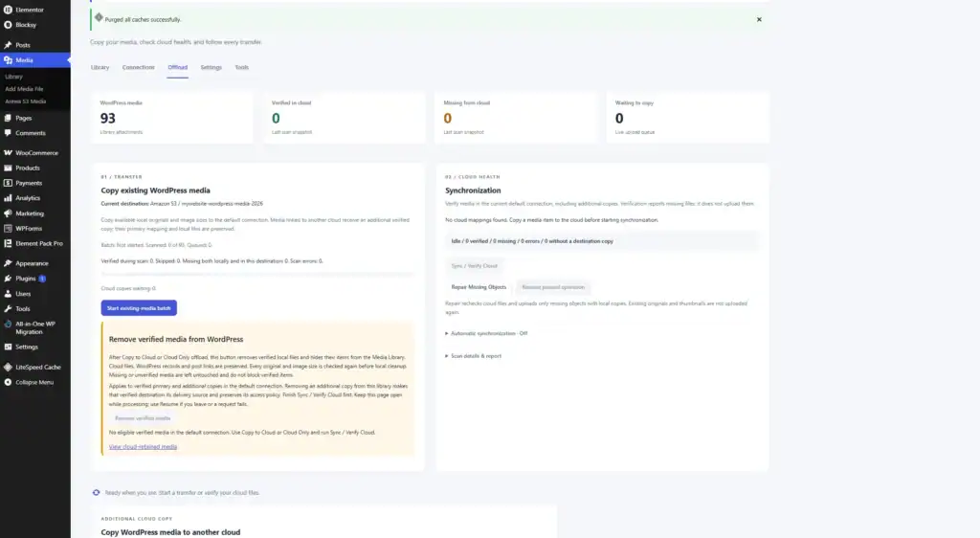Expand Scan details & report

(x=473, y=355)
